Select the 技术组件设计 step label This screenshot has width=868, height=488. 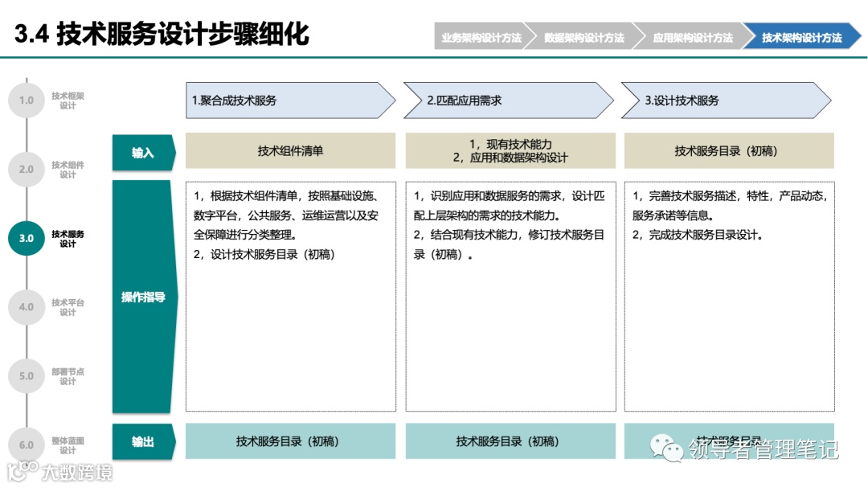[x=68, y=170]
